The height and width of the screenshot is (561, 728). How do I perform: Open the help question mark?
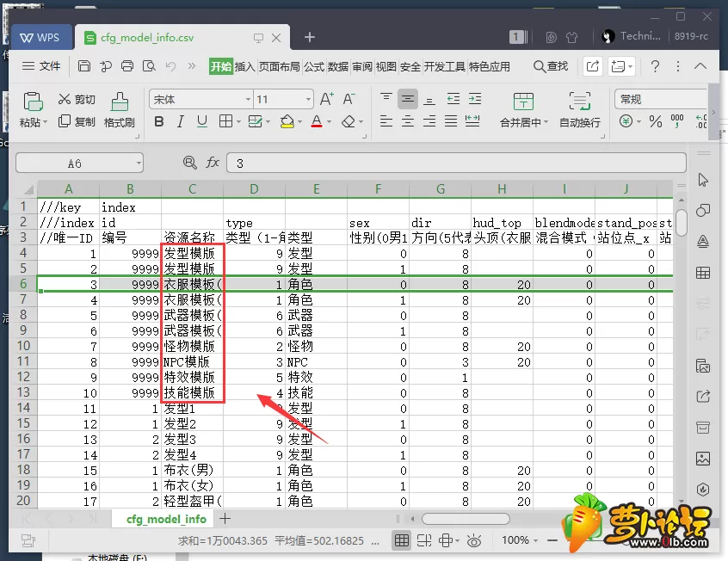655,66
